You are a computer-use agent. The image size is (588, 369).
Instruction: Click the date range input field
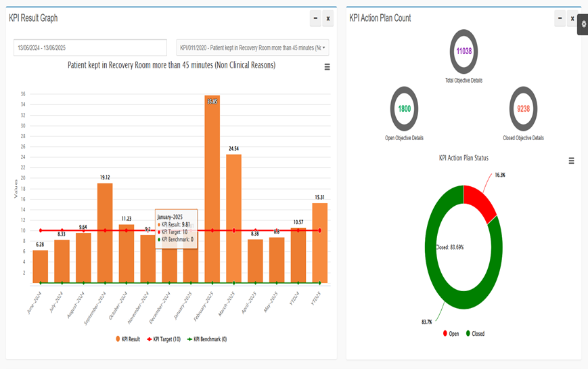point(90,47)
